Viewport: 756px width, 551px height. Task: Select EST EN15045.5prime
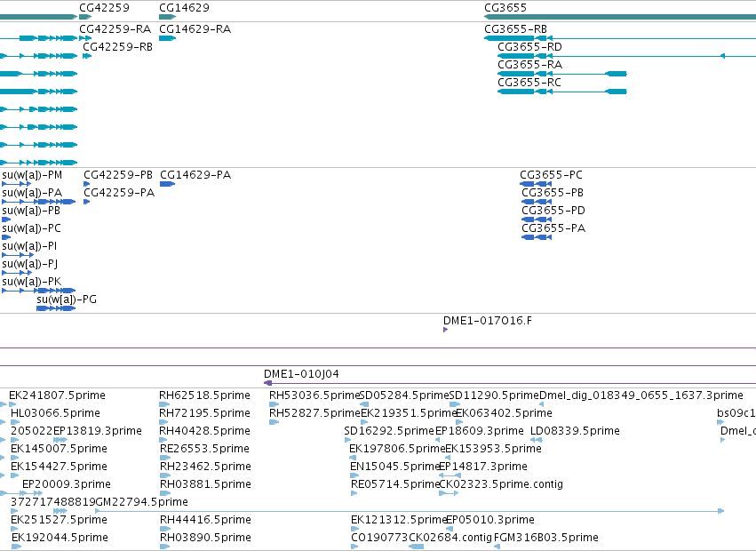click(x=394, y=467)
